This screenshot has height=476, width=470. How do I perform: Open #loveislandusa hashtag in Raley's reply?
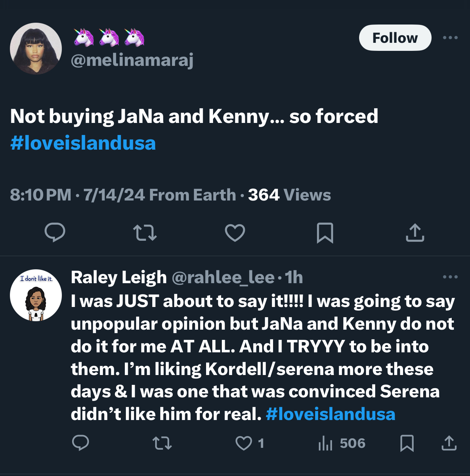(x=331, y=414)
